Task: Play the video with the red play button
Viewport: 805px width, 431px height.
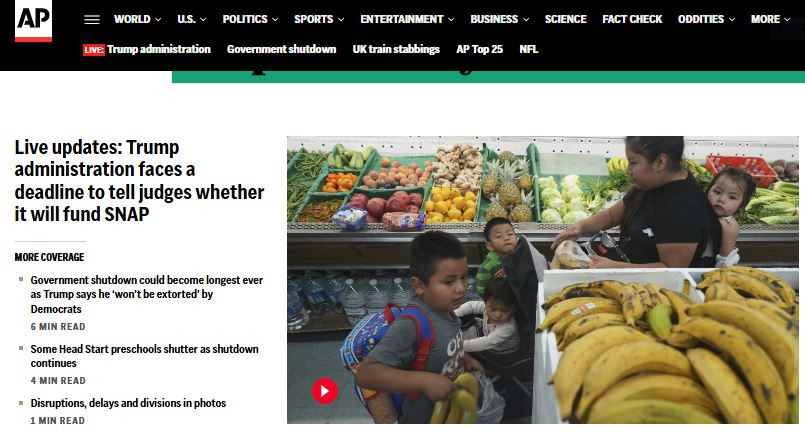Action: click(324, 391)
